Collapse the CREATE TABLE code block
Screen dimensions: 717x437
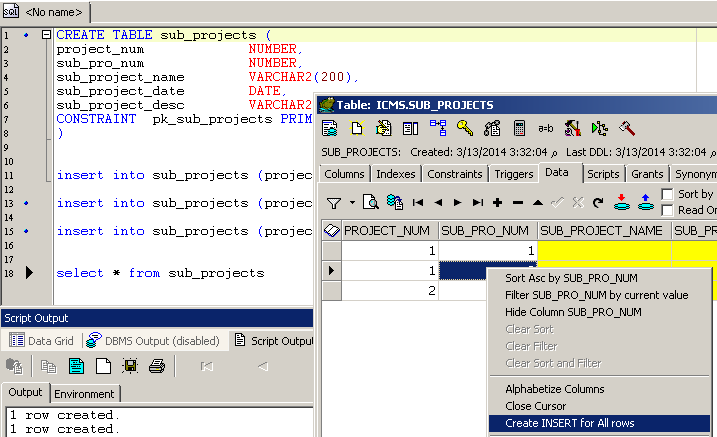(x=46, y=34)
